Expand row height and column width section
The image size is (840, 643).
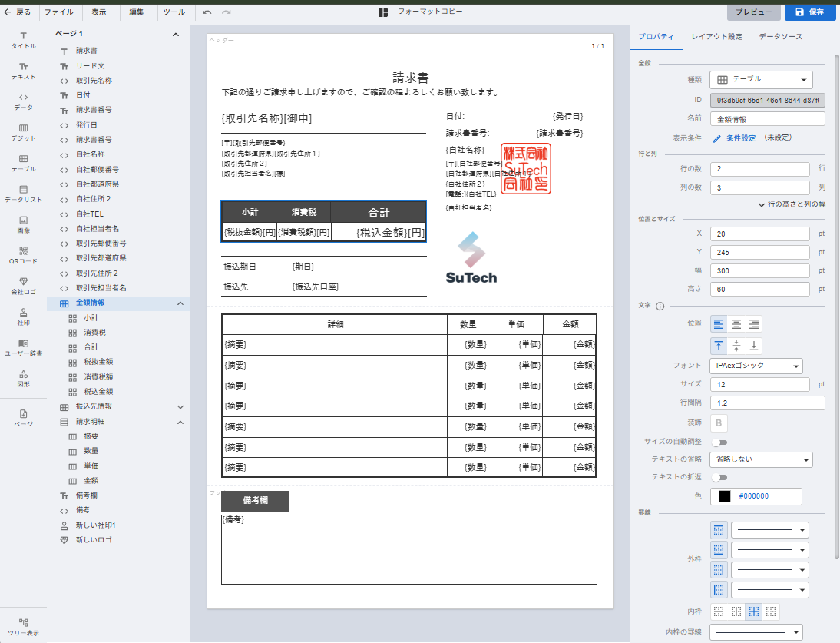[791, 204]
